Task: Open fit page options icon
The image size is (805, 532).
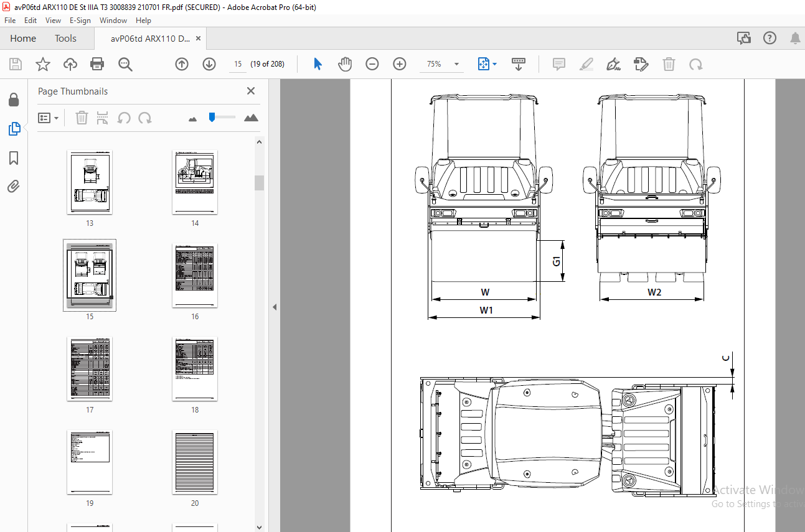Action: (x=484, y=64)
